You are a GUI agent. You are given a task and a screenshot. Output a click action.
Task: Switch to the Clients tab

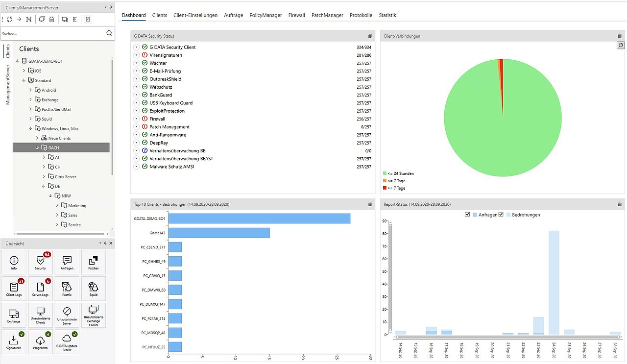click(x=160, y=15)
